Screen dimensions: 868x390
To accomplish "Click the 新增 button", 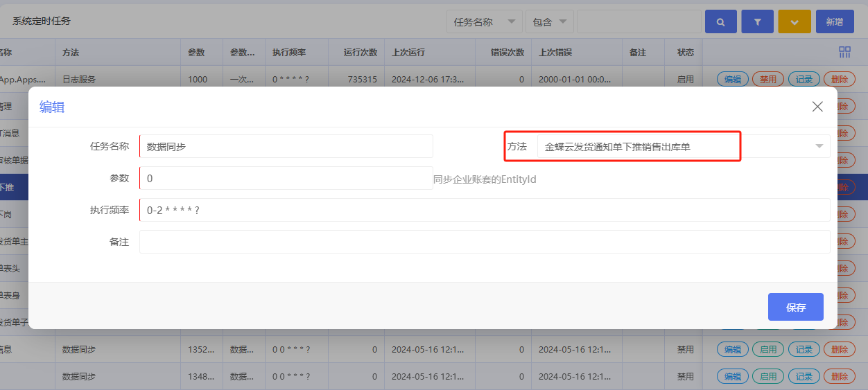I will click(835, 22).
